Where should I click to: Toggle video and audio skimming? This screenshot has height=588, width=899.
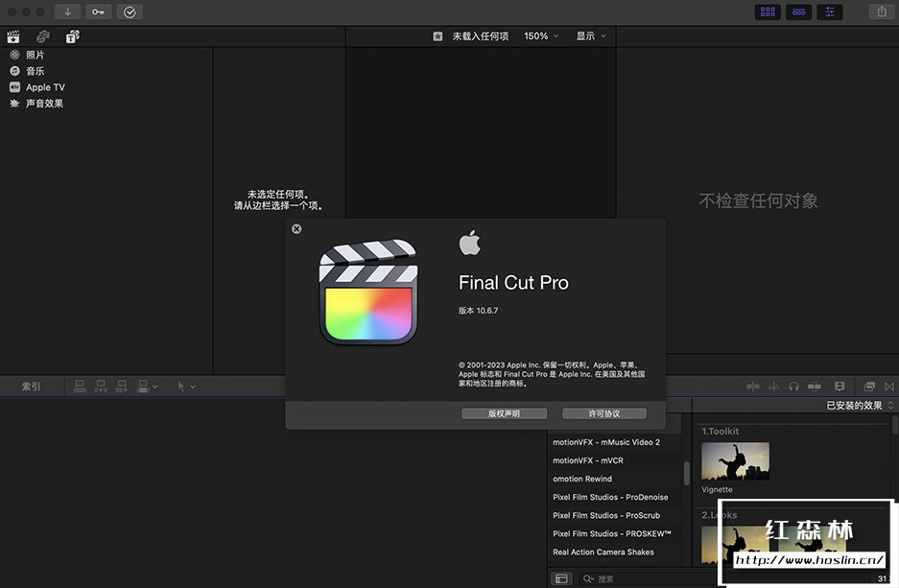(x=753, y=387)
